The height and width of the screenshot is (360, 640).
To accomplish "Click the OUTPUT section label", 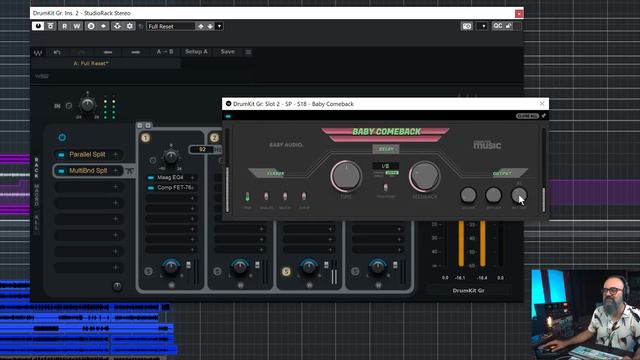I will [x=502, y=173].
